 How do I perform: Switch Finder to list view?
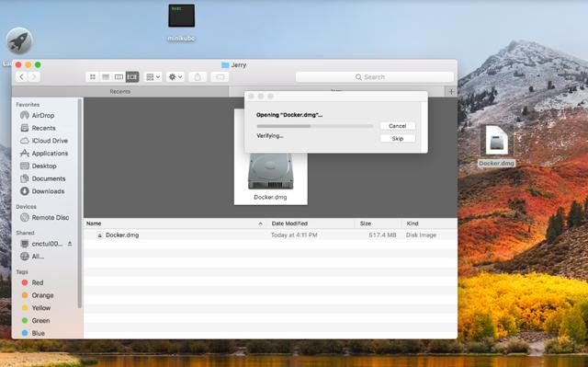pos(106,77)
